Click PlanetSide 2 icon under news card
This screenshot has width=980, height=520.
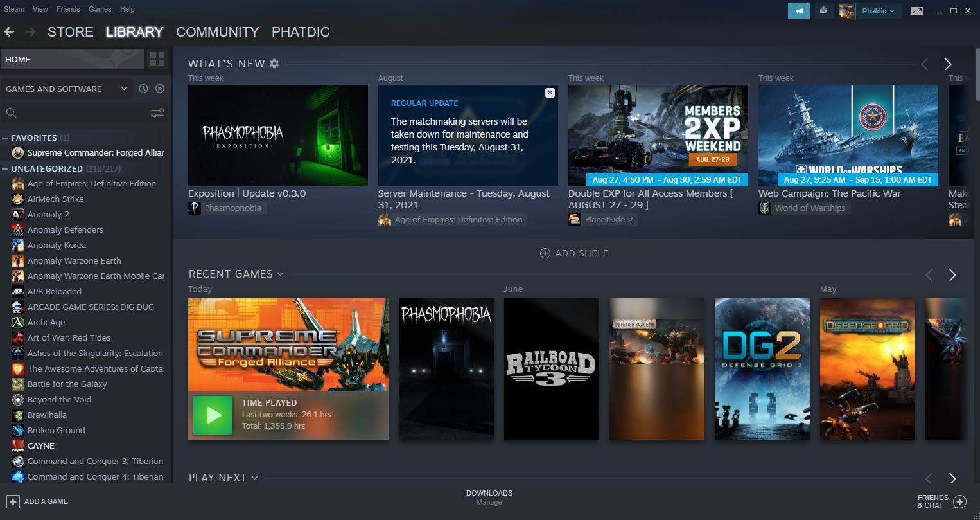pos(575,219)
